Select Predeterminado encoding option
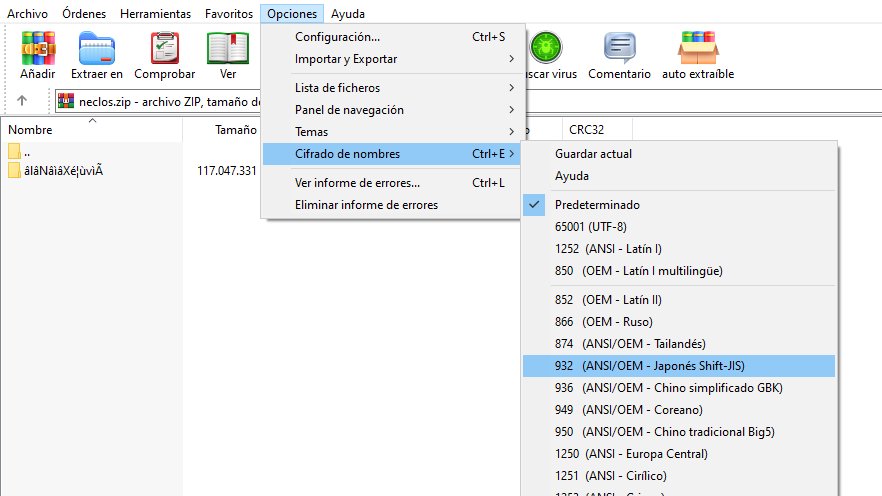The height and width of the screenshot is (496, 882). [679, 205]
